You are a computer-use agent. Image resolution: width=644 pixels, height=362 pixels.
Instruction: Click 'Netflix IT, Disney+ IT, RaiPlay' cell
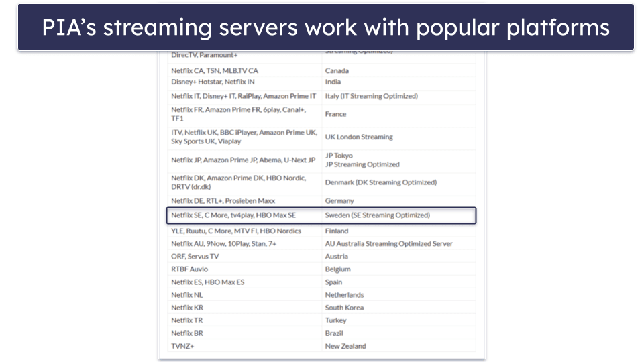click(244, 96)
